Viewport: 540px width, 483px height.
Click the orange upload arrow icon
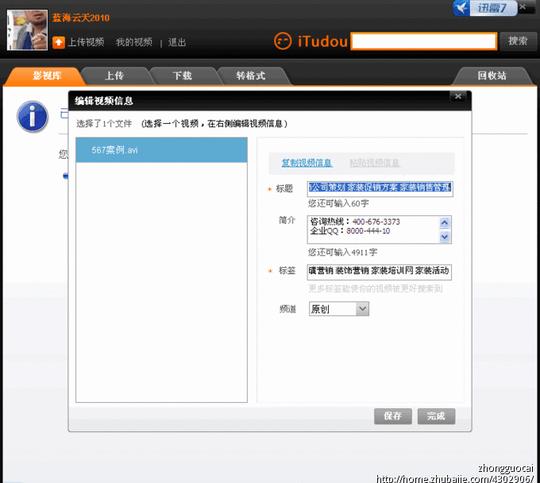click(x=58, y=42)
